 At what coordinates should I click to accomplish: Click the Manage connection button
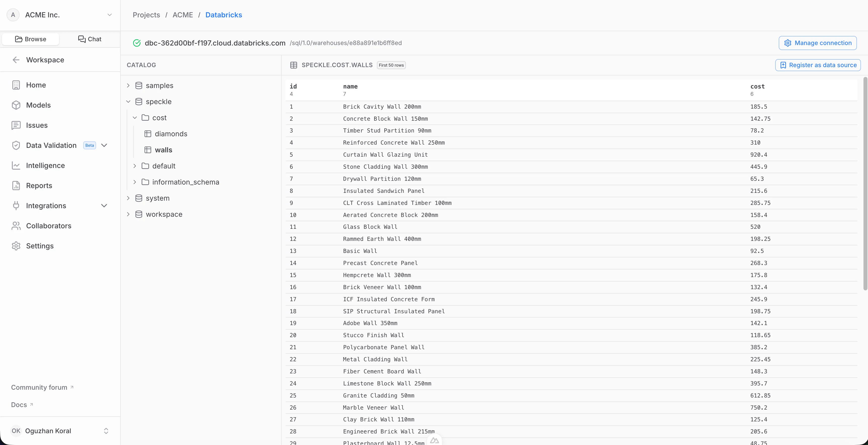pyautogui.click(x=817, y=43)
